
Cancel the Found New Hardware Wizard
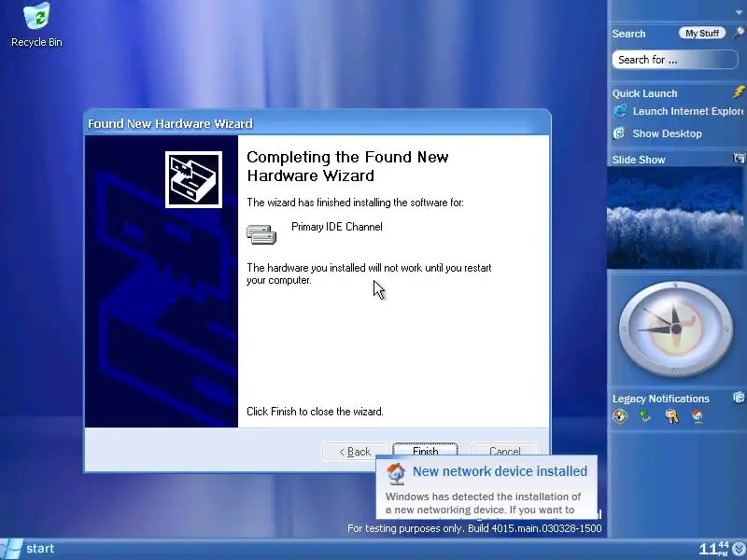coord(504,450)
